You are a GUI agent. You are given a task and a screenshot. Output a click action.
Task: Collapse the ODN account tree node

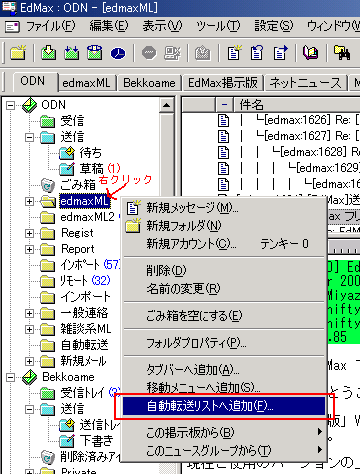(11, 105)
